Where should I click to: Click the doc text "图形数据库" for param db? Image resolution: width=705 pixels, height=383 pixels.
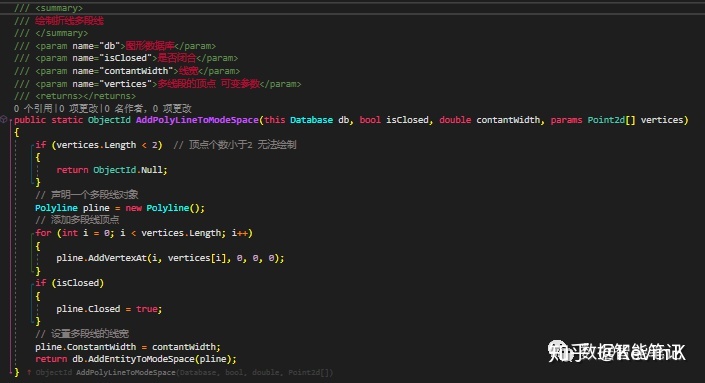pyautogui.click(x=150, y=46)
